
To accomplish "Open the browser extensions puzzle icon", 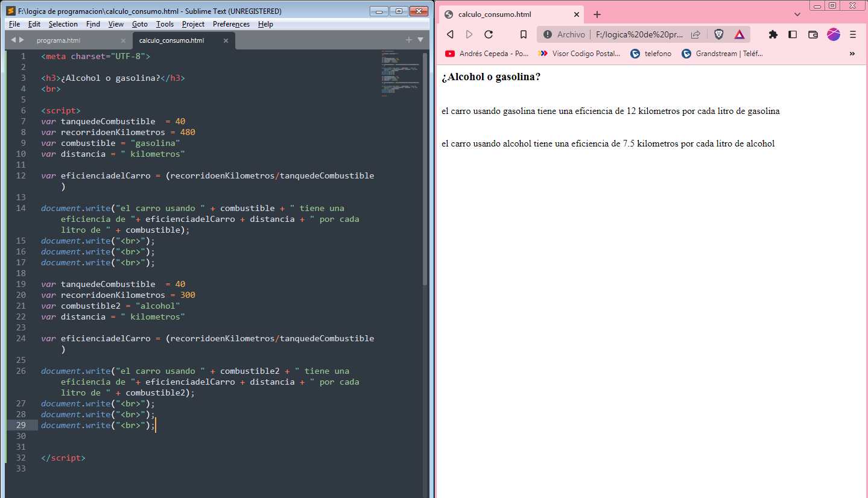I will pyautogui.click(x=773, y=34).
